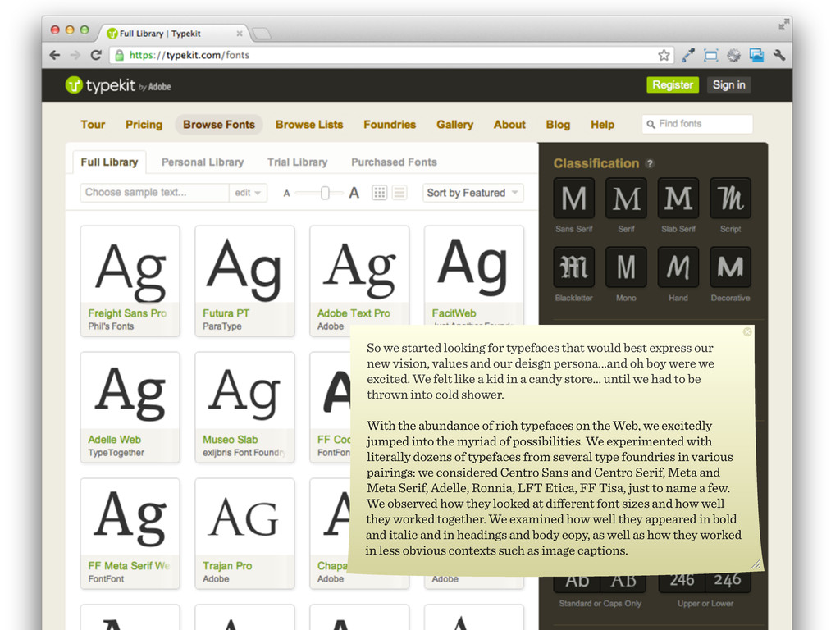This screenshot has width=840, height=630.
Task: Open the Classification help question mark
Action: pos(650,164)
